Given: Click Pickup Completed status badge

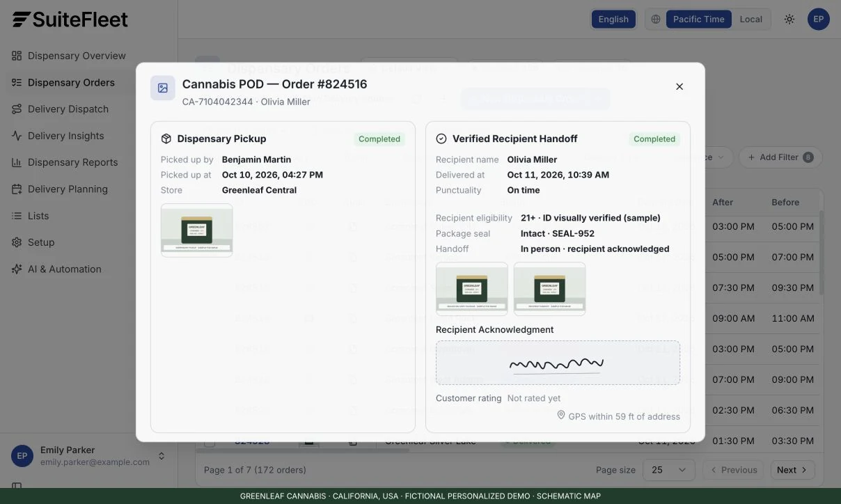Looking at the screenshot, I should [379, 139].
